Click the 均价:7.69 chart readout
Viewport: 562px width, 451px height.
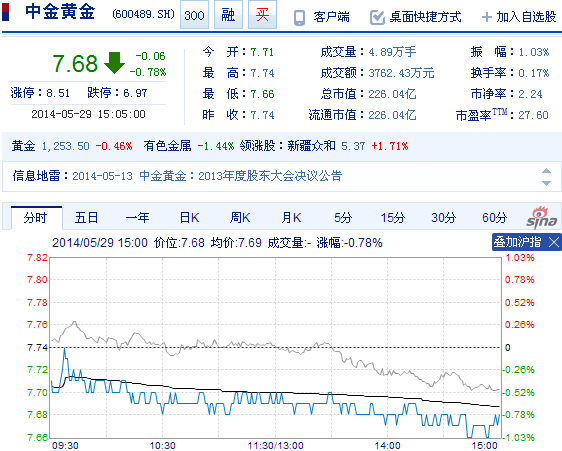pos(236,243)
